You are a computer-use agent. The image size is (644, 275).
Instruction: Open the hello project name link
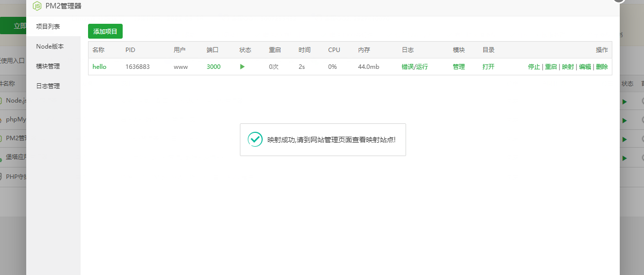[99, 66]
